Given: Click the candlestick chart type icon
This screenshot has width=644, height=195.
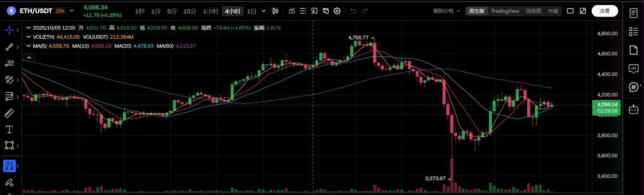Looking at the screenshot, I should [275, 11].
